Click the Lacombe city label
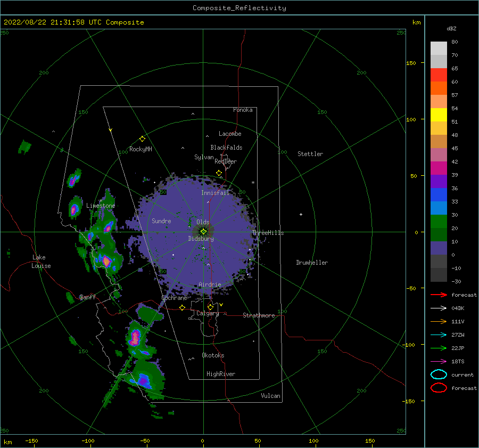The image size is (479, 448). (x=230, y=134)
